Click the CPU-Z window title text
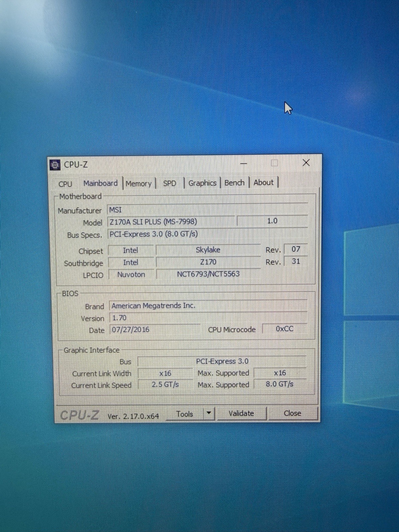Viewport: 399px width, 532px height. pos(76,165)
